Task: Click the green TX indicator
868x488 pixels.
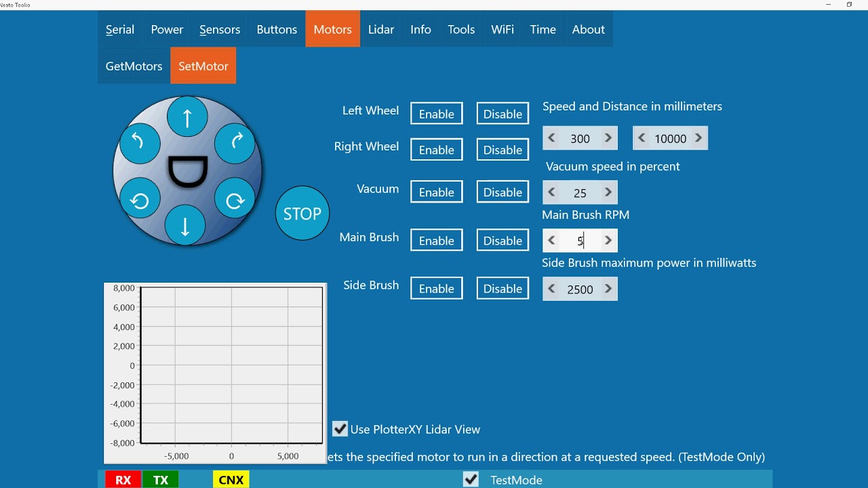Action: click(161, 480)
